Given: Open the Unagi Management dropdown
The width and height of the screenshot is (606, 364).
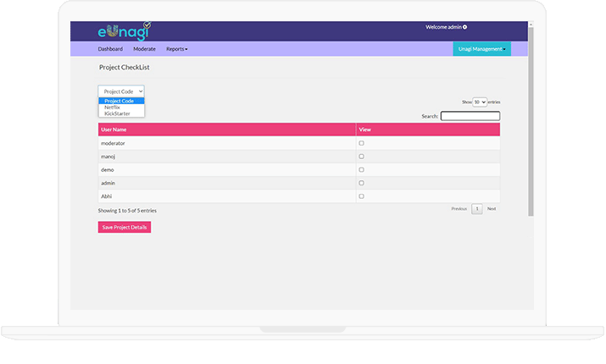Looking at the screenshot, I should (481, 49).
